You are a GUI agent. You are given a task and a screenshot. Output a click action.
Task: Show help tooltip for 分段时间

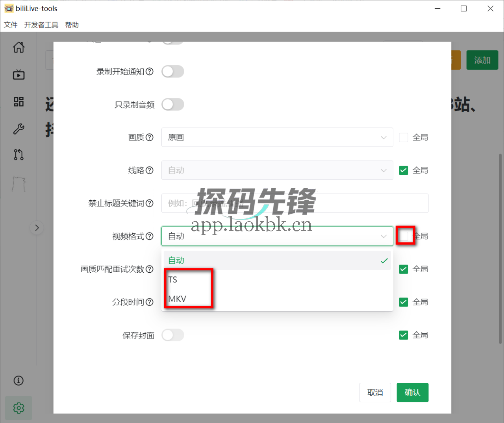[x=150, y=302]
